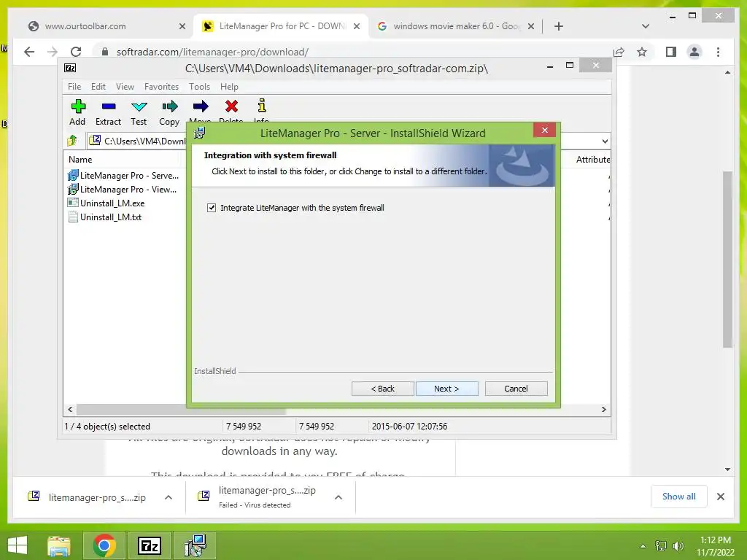
Task: Close the downloads bar
Action: [721, 497]
